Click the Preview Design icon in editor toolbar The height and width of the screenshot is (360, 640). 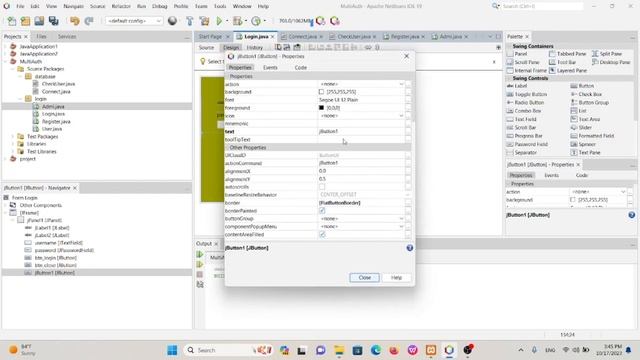point(297,47)
